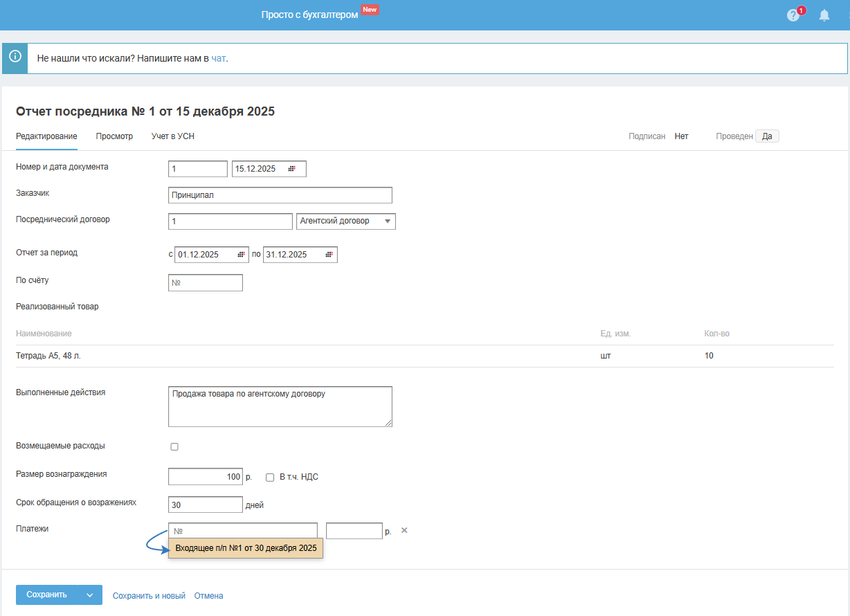This screenshot has height=616, width=850.
Task: Open calendar for period end 31.12.2025
Action: (x=329, y=255)
